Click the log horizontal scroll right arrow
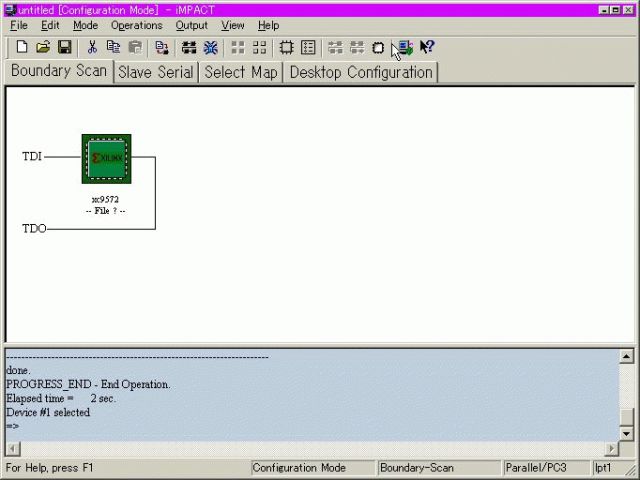The width and height of the screenshot is (640, 480). point(611,449)
